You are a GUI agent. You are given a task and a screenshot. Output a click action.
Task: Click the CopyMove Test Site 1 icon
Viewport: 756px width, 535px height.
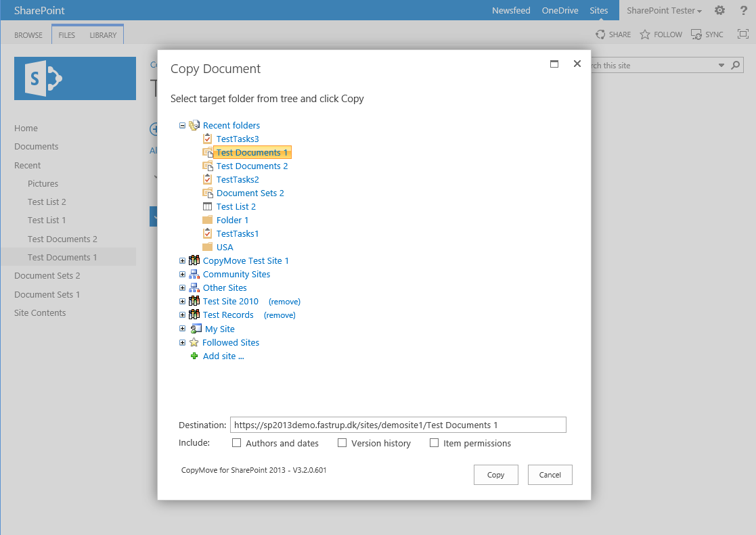194,260
